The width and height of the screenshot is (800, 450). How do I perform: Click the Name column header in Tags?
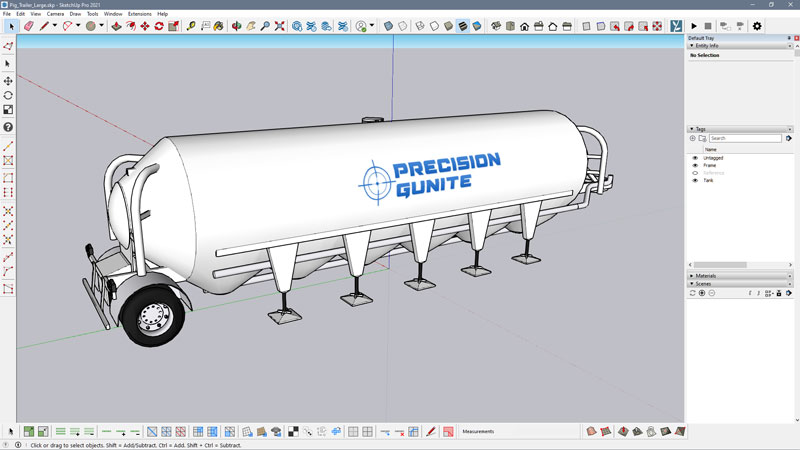pos(710,149)
